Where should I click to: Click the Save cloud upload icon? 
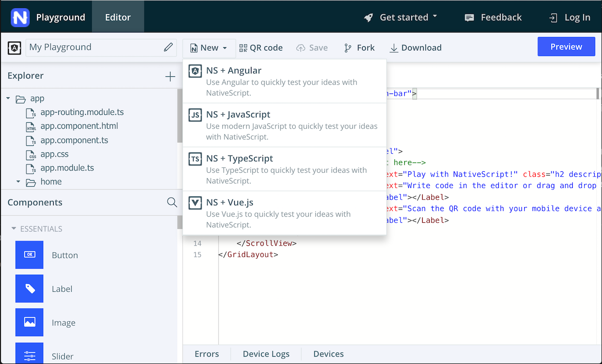[x=301, y=48]
